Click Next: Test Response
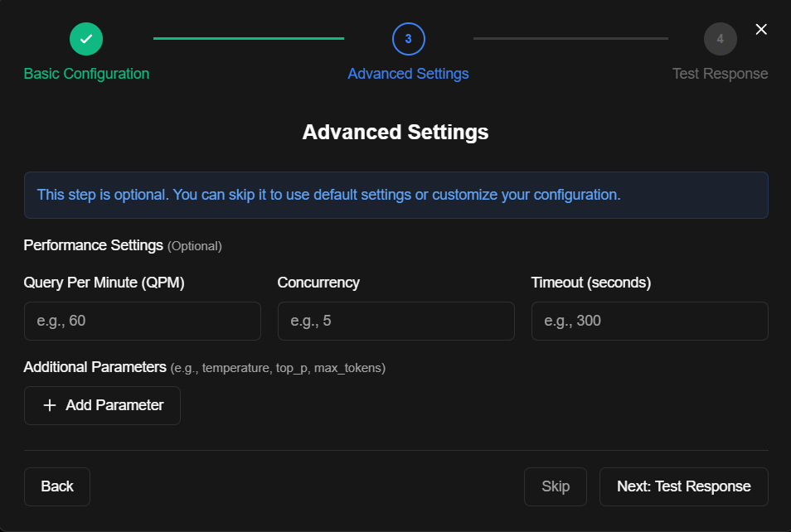This screenshot has width=791, height=532. (x=683, y=486)
